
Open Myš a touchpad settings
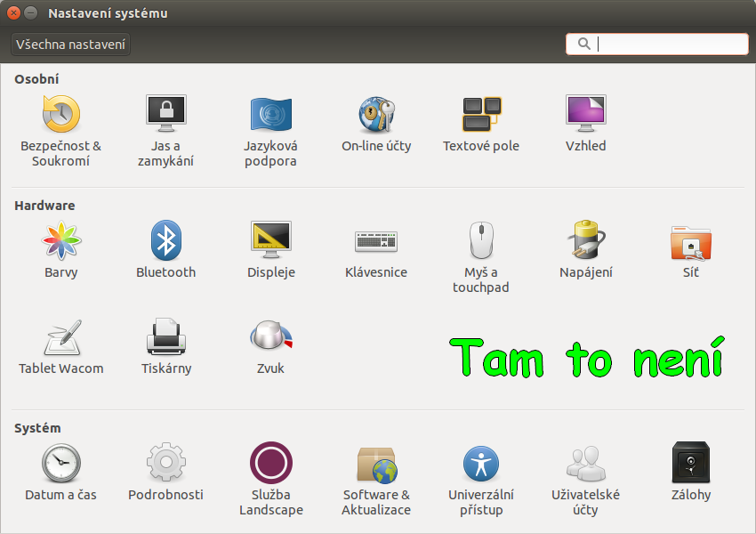point(481,257)
